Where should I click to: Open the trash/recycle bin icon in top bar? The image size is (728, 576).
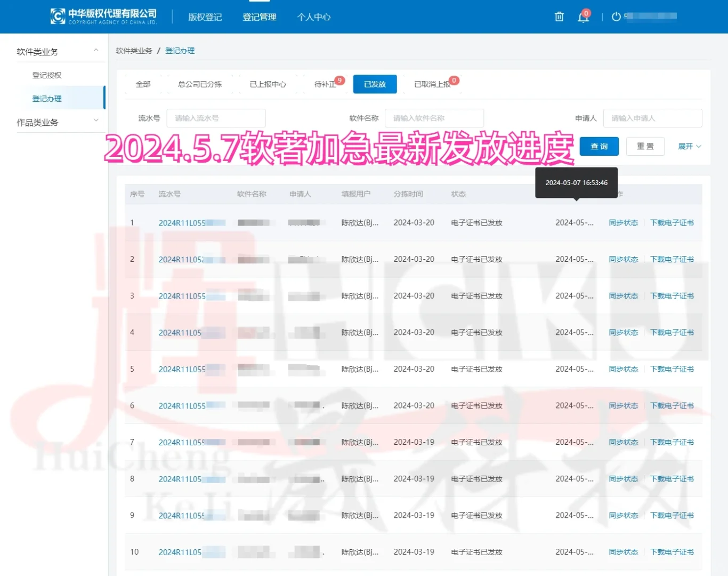click(559, 17)
